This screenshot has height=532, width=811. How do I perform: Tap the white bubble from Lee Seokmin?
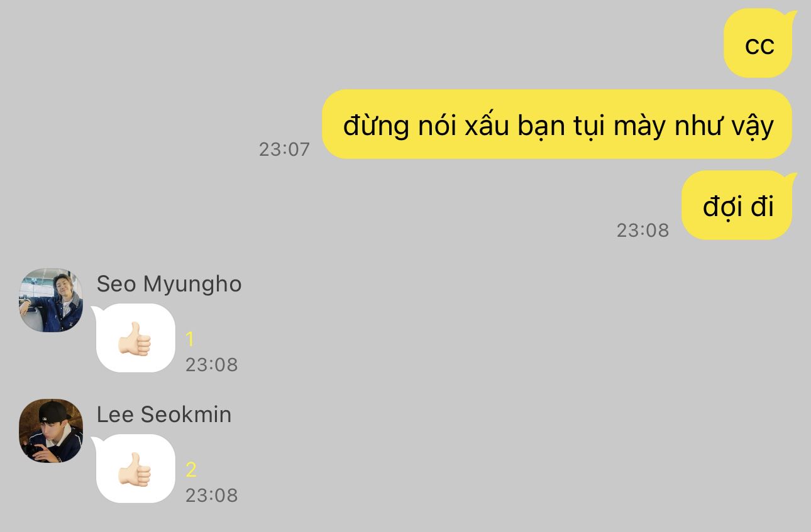click(135, 469)
